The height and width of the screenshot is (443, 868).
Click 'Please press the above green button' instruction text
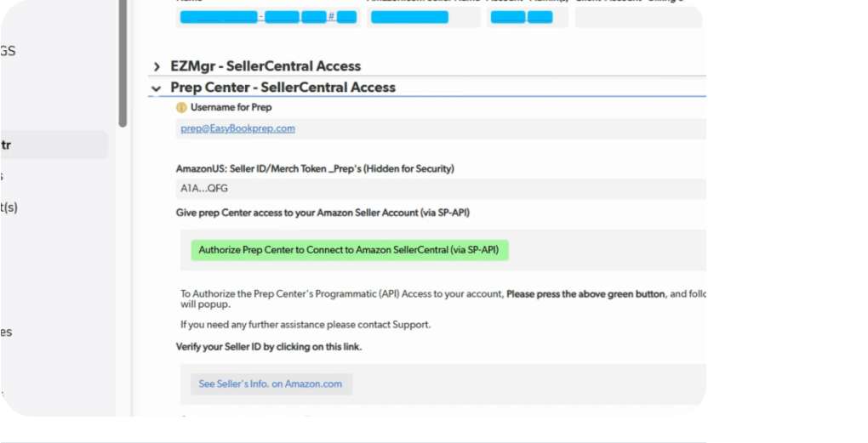pyautogui.click(x=585, y=294)
